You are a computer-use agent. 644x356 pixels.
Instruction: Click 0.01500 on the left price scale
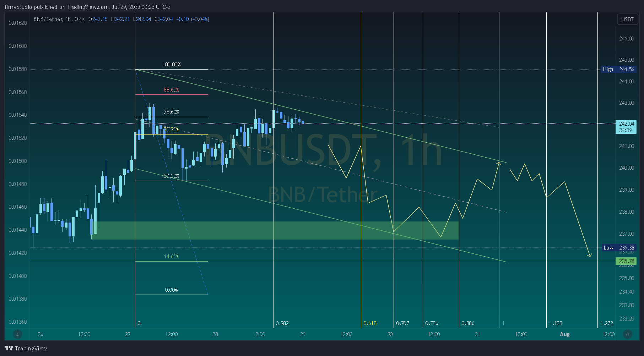[x=18, y=161]
